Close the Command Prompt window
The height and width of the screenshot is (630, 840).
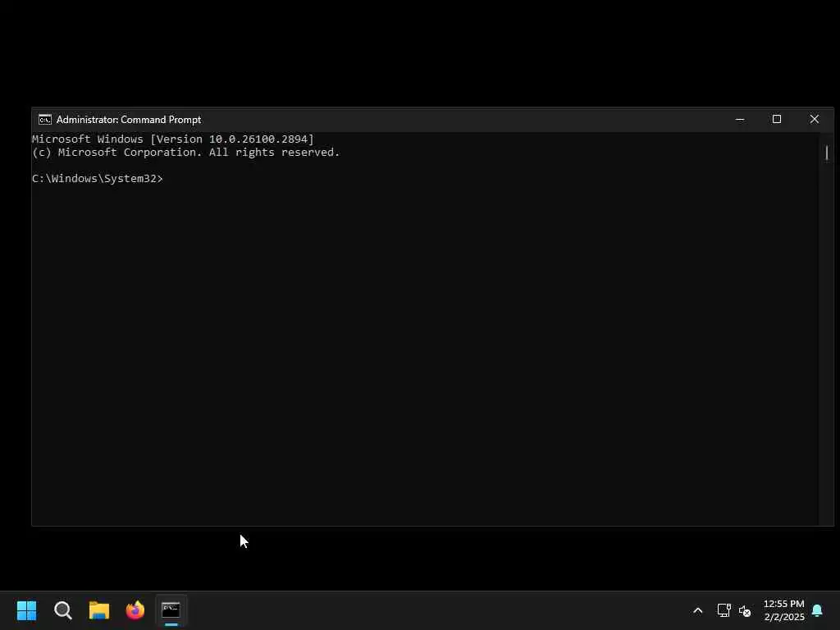pyautogui.click(x=815, y=120)
